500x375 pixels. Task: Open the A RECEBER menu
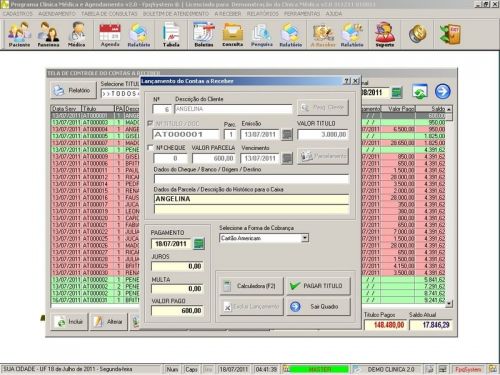tap(228, 14)
